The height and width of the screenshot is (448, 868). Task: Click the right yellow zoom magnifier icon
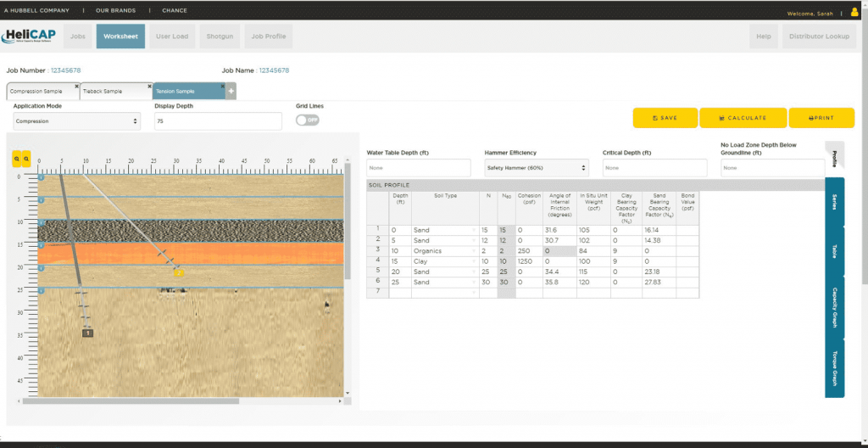[26, 159]
